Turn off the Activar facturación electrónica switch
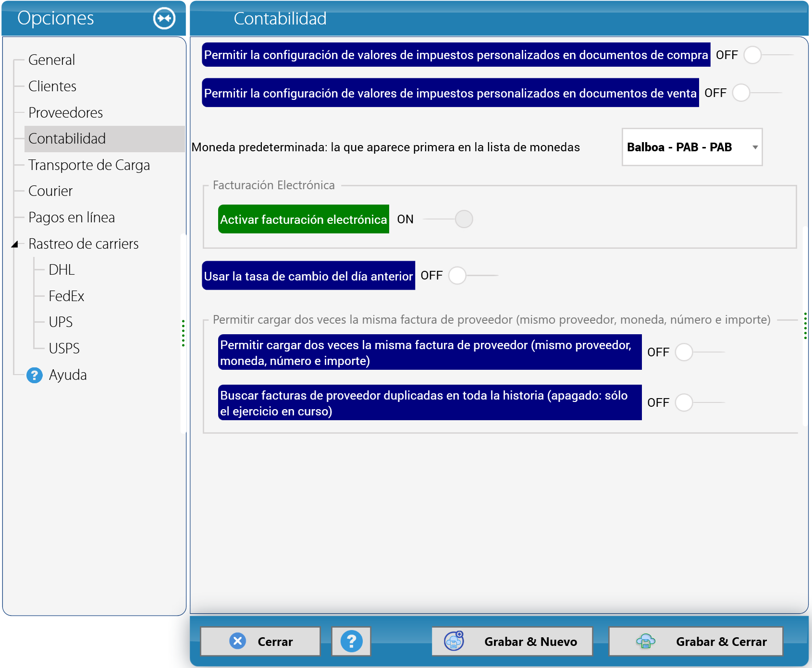Image resolution: width=812 pixels, height=668 pixels. tap(448, 219)
